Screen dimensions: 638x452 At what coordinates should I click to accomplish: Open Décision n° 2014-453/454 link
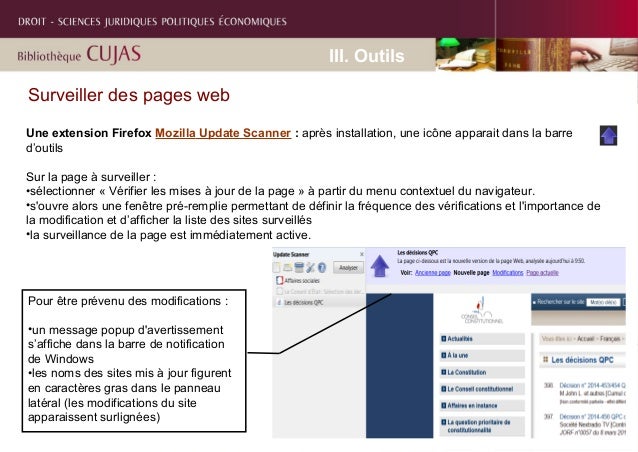pos(592,385)
